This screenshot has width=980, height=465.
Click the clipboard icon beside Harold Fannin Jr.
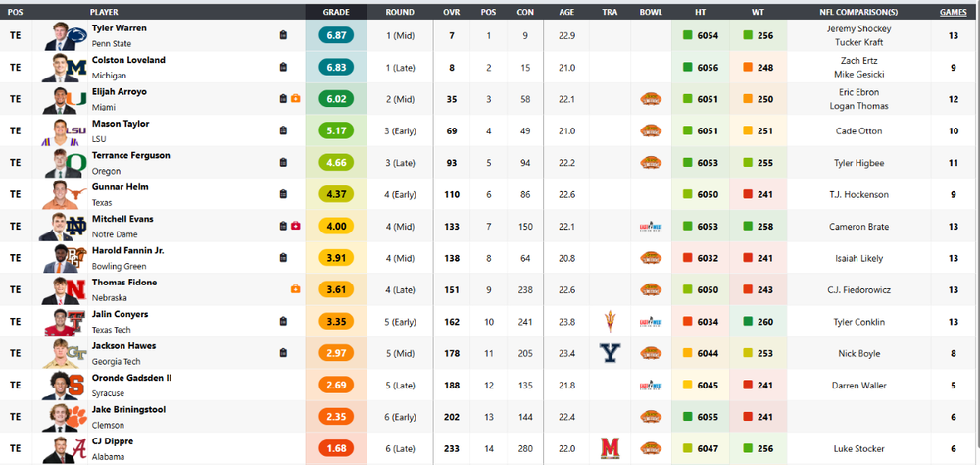(283, 258)
